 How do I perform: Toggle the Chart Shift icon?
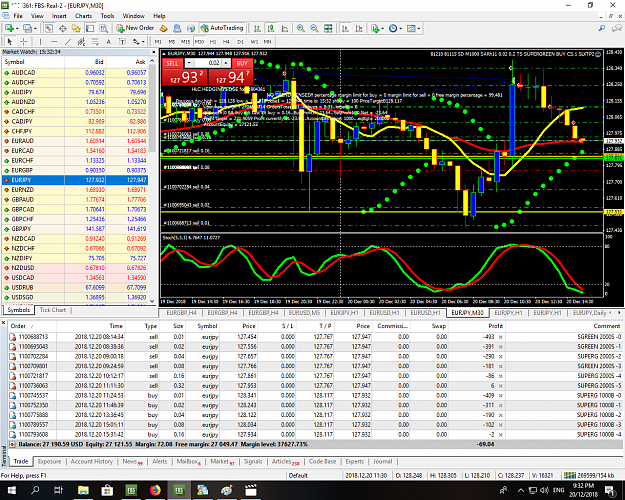point(359,28)
